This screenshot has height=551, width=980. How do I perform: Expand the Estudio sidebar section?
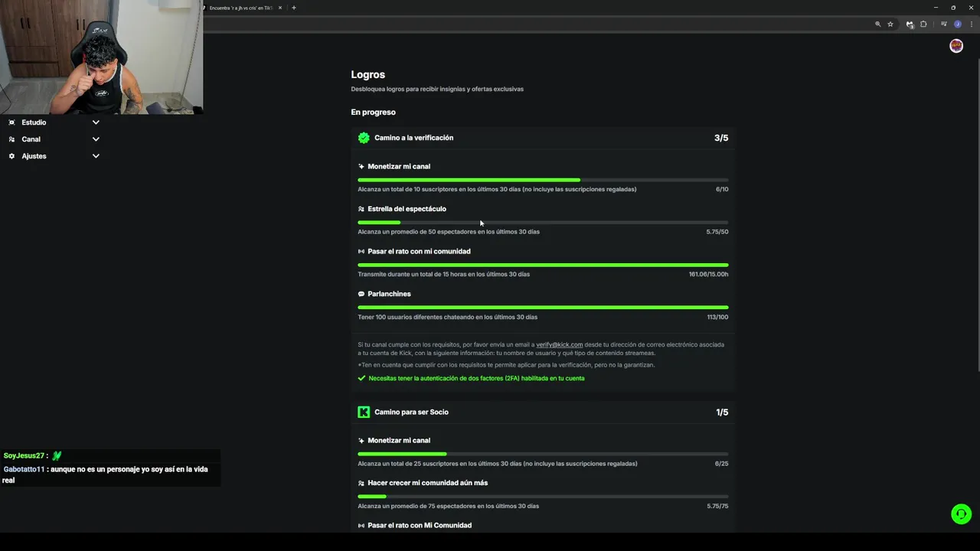[96, 122]
